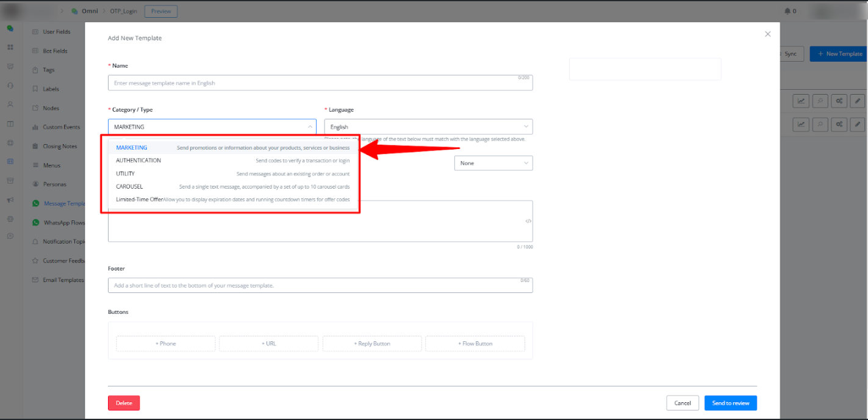Click the notification bell icon
The image size is (868, 420).
click(787, 11)
